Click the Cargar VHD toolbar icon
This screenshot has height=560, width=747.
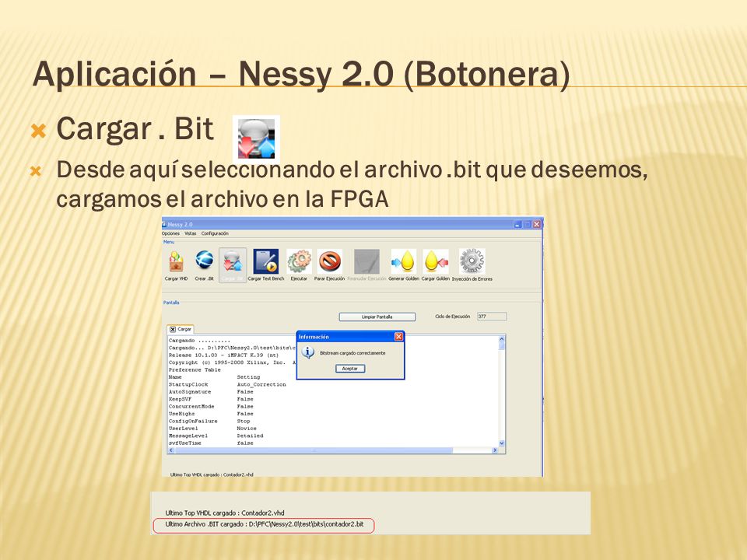[x=177, y=261]
